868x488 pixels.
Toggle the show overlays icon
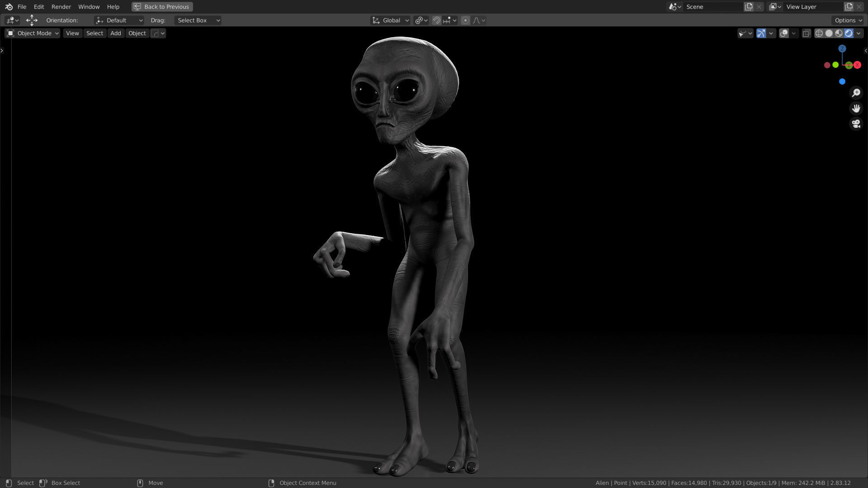click(784, 33)
